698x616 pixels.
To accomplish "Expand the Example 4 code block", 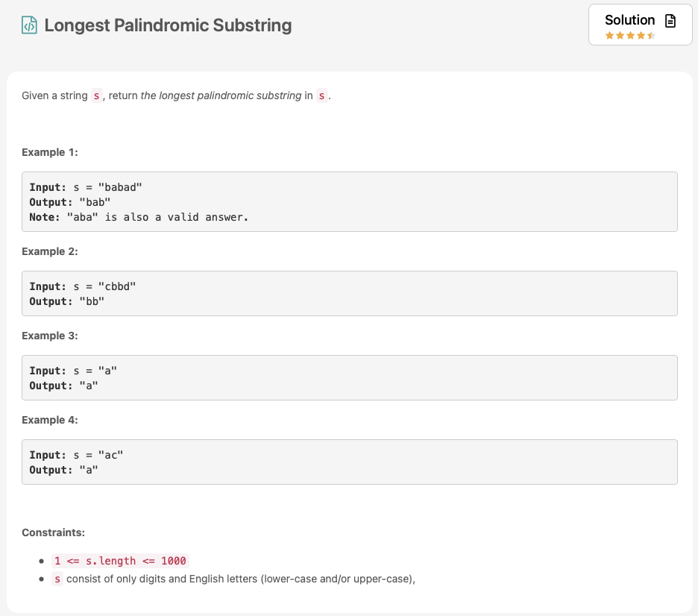I will pos(350,462).
